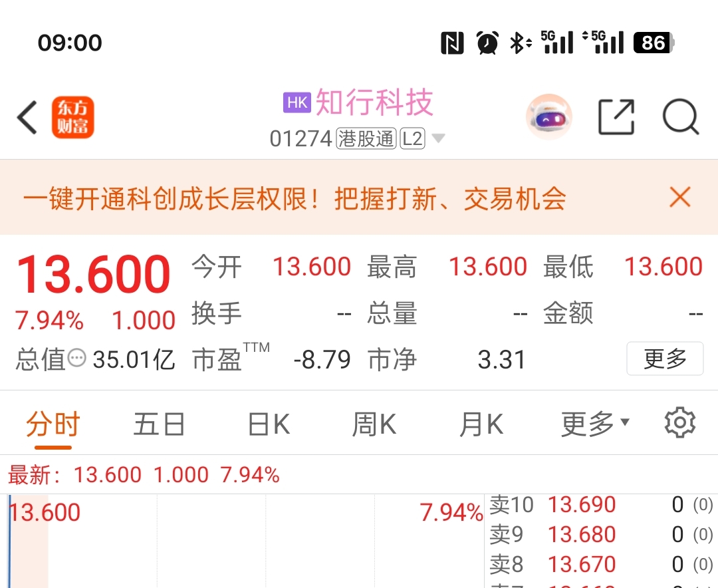Tap the 最新 quote summary line

[x=144, y=475]
